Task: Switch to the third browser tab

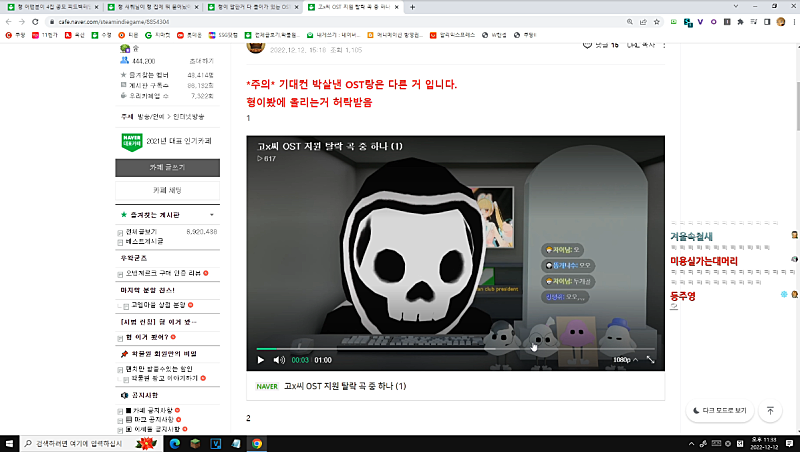Action: 253,7
